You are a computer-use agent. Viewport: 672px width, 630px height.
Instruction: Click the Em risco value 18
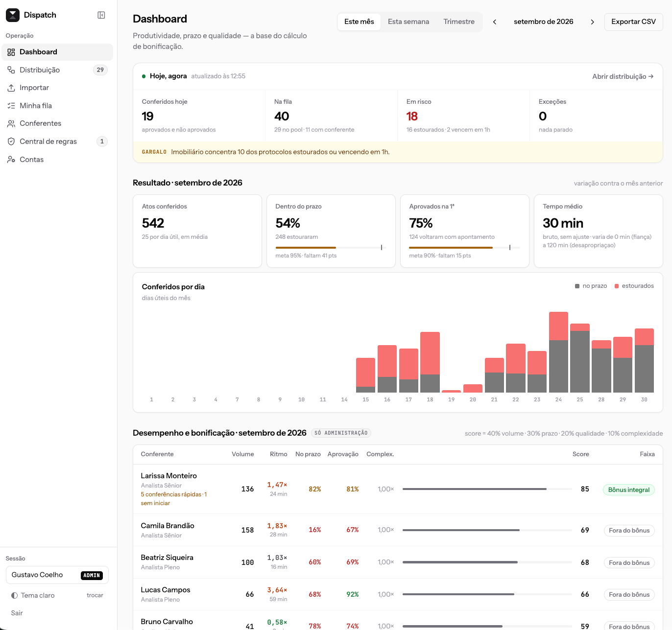(x=412, y=117)
